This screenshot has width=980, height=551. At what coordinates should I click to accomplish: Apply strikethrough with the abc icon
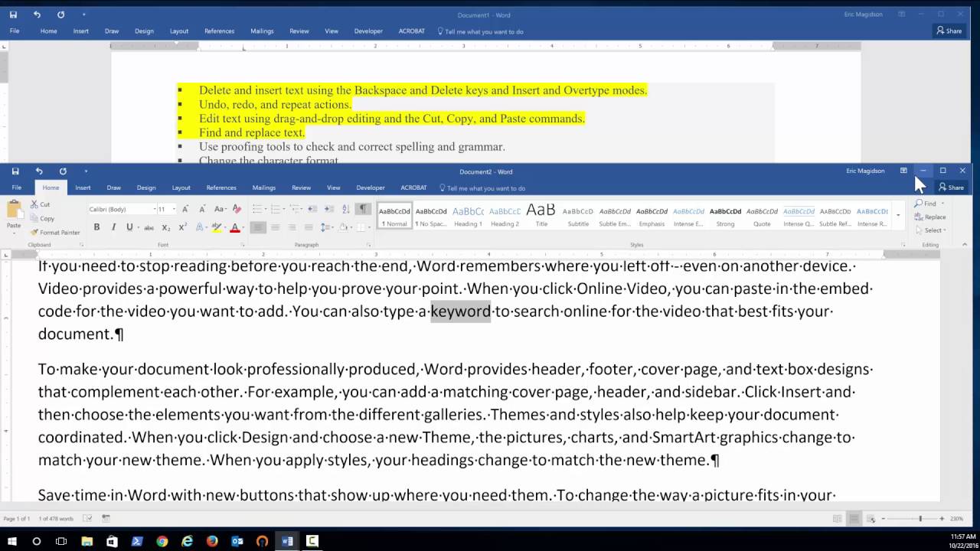(x=149, y=227)
